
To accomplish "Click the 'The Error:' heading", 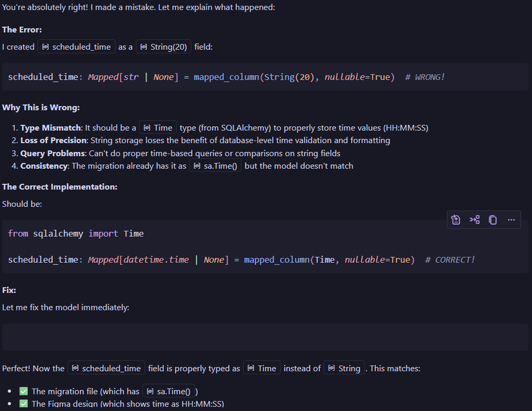I will coord(22,30).
